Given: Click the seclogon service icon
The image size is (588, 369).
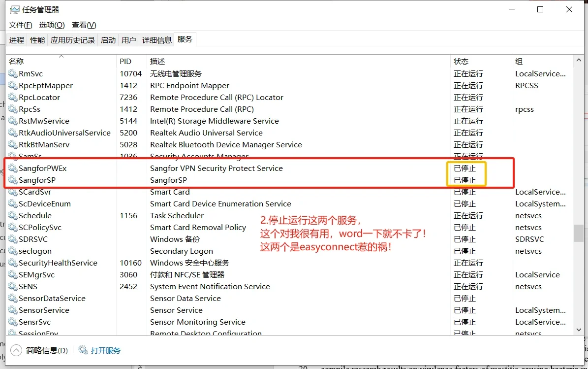Looking at the screenshot, I should pos(13,251).
